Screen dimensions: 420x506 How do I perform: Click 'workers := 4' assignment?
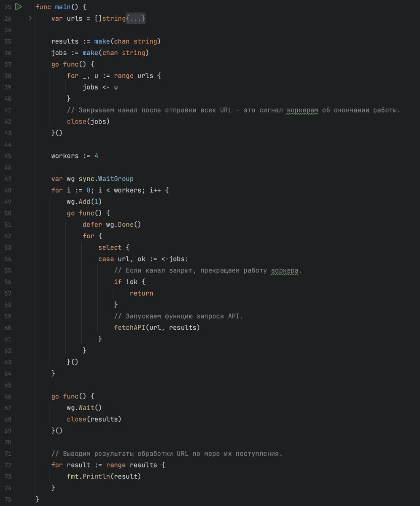pos(75,156)
